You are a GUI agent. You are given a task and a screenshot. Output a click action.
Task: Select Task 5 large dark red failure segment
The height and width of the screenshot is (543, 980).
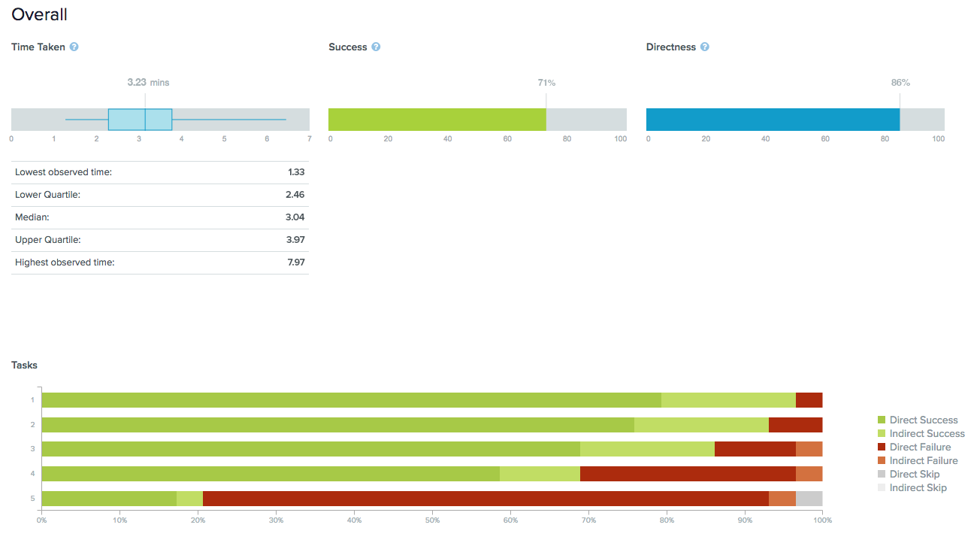pos(485,499)
